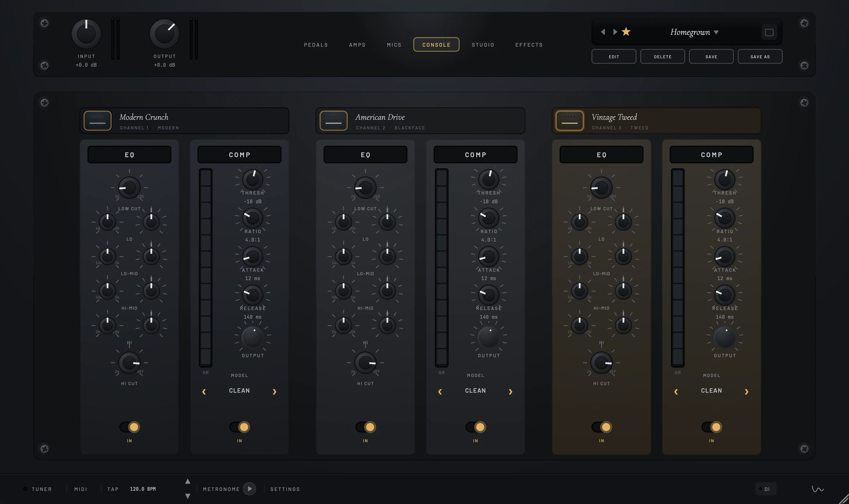Screen dimensions: 849x504
Task: Toggle American Drive EQ IN switch
Action: (x=365, y=427)
